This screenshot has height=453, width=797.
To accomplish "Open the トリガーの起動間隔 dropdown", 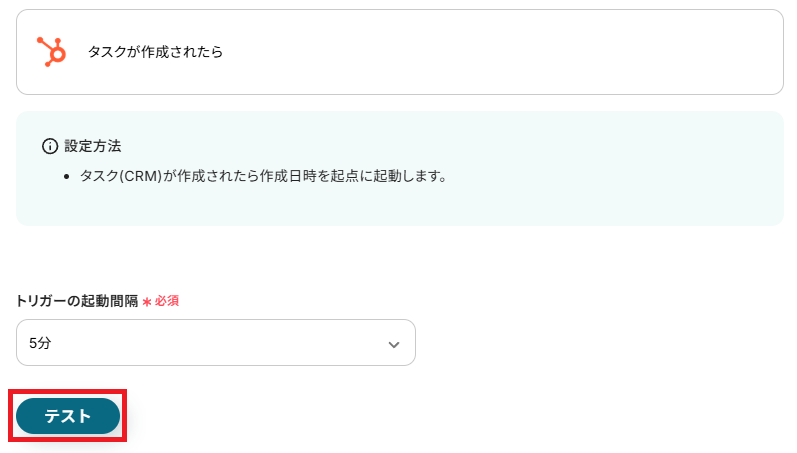I will pos(215,343).
